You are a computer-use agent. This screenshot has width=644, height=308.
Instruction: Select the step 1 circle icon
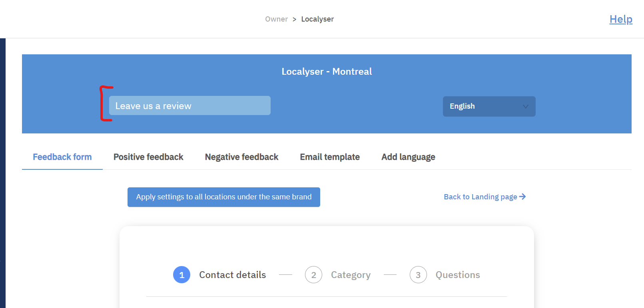point(181,275)
